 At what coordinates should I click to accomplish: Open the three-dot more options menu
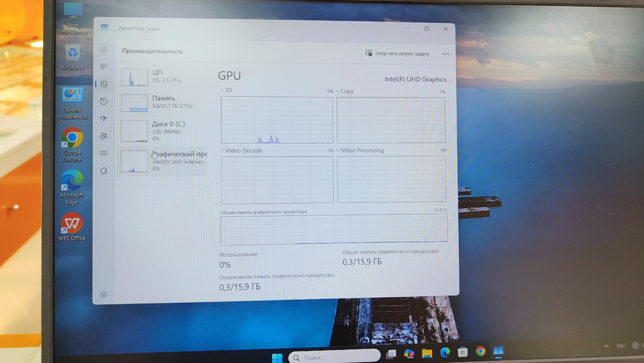(x=446, y=54)
